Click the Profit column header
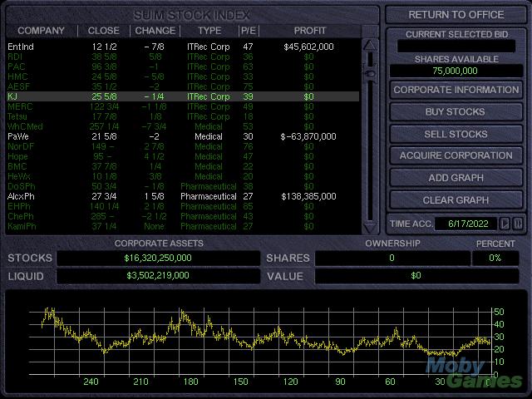The height and width of the screenshot is (399, 532). 308,31
